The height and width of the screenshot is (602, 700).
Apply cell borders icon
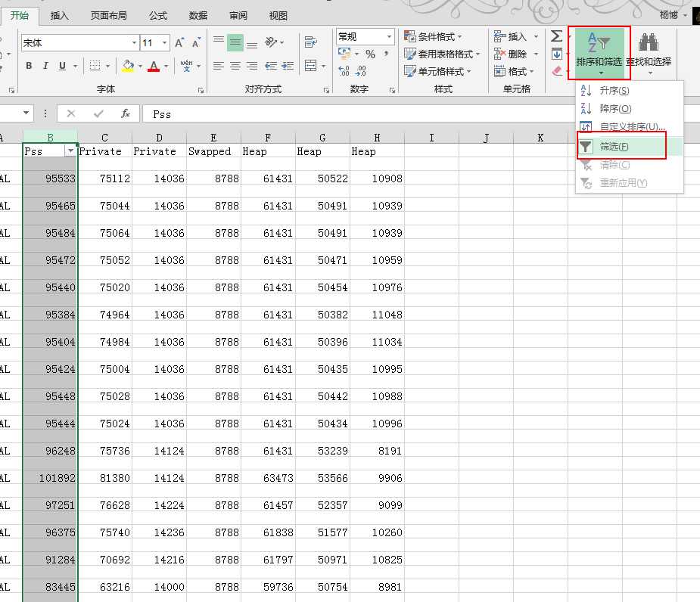pyautogui.click(x=95, y=66)
